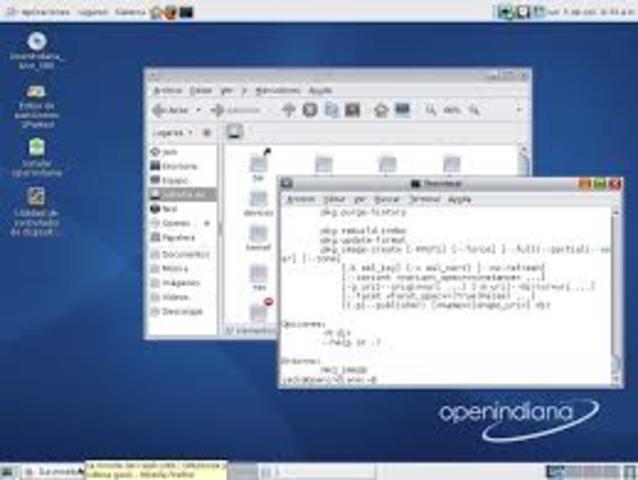Open Editar menu in Terminal window
The height and width of the screenshot is (480, 638).
click(334, 199)
